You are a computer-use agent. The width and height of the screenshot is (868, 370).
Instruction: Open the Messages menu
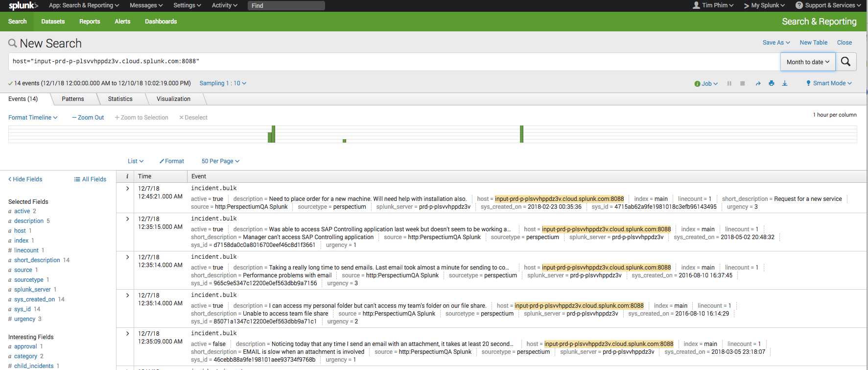point(146,5)
